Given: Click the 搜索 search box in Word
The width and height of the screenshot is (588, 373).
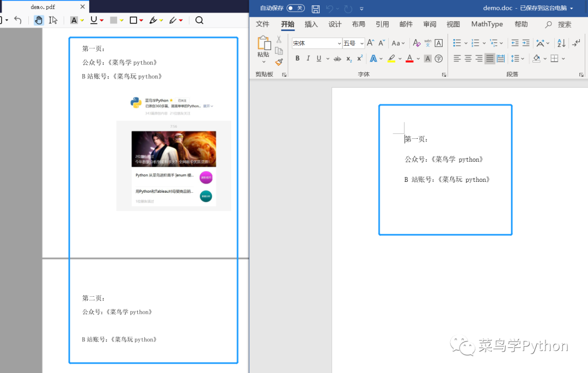Looking at the screenshot, I should 559,25.
